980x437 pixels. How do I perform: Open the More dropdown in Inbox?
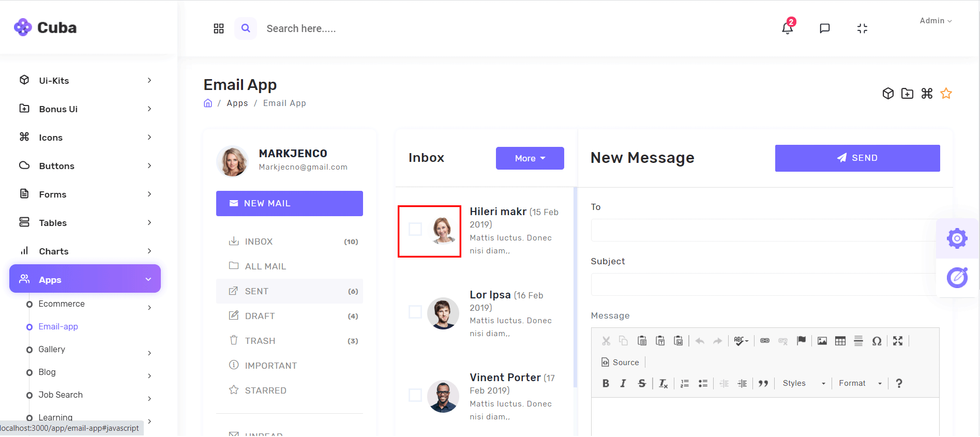[x=530, y=158]
